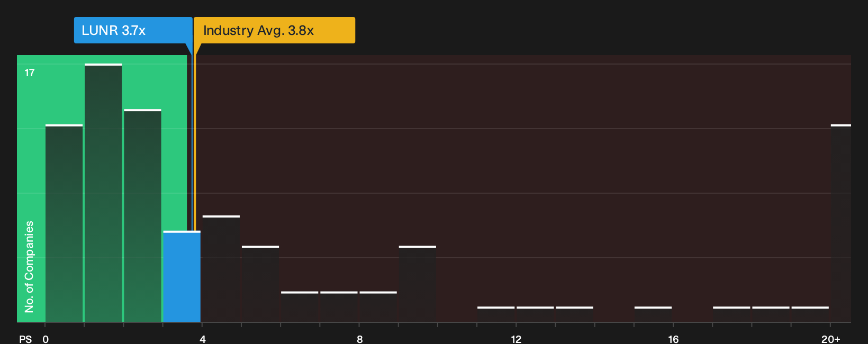Select the tallest histogram bar
The image size is (868, 344).
[x=103, y=193]
